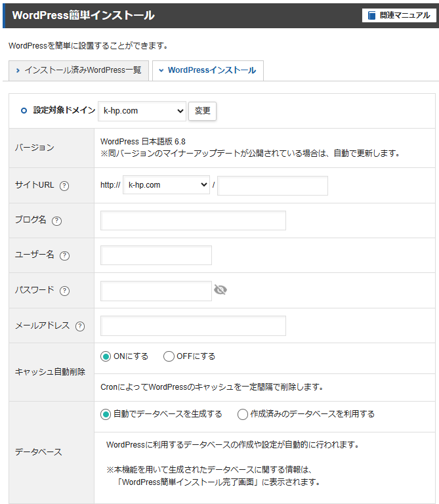
Task: Click the chevron on インストール済みWordPress一覧 tab
Action: click(18, 70)
